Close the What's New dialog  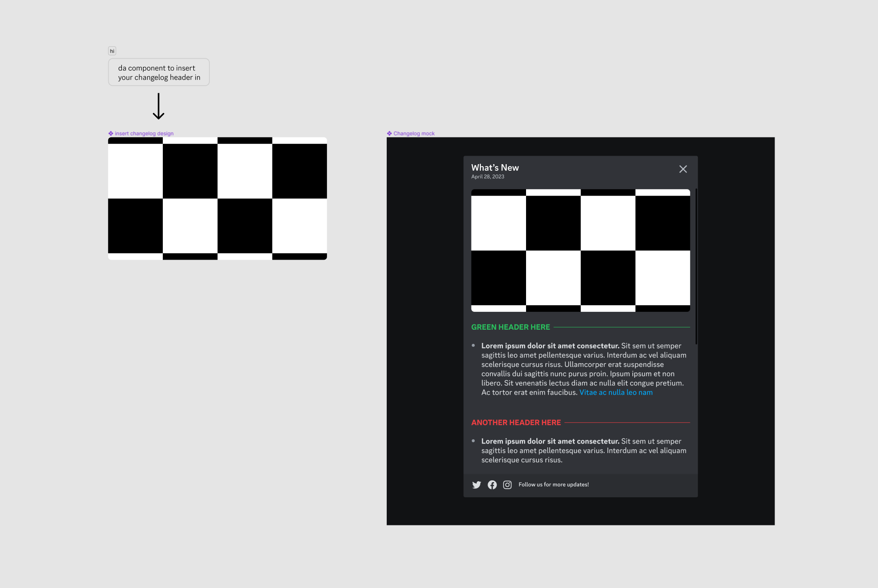[683, 169]
